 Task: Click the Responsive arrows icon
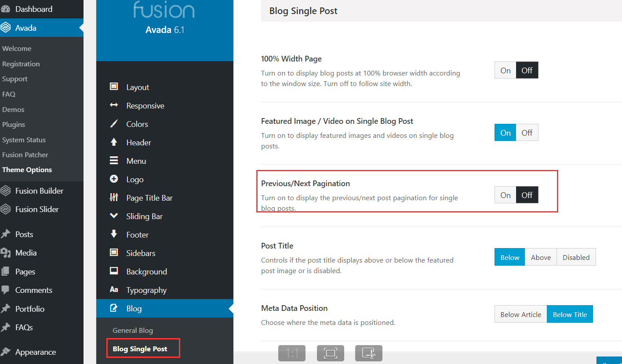click(114, 105)
